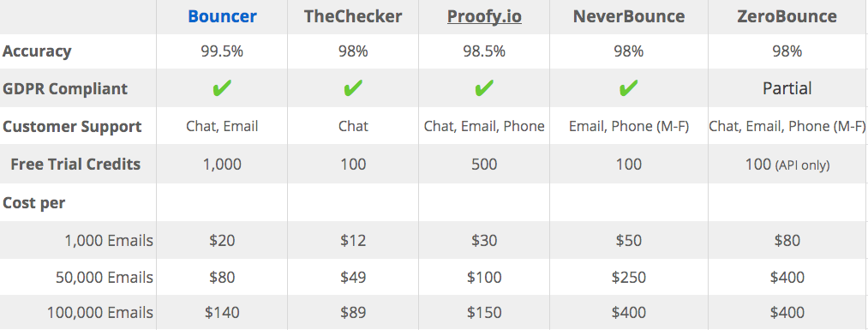Click the 1,000 free credits cell
Screen dimensions: 868x330
[x=222, y=165]
